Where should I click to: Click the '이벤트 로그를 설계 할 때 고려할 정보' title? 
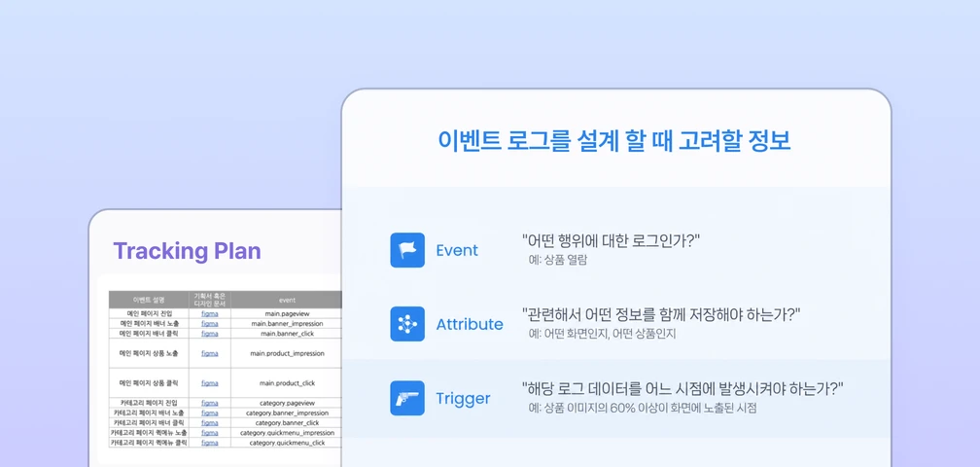(x=615, y=141)
